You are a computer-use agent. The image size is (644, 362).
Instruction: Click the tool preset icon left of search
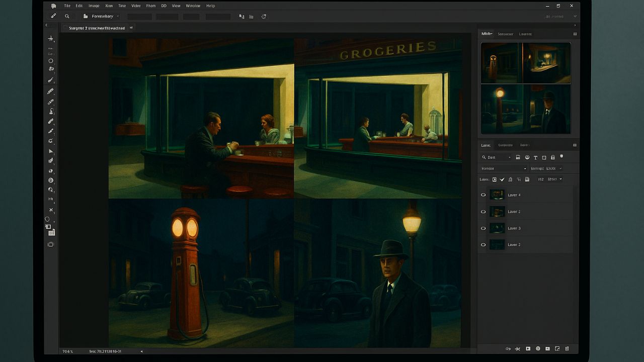coord(53,17)
